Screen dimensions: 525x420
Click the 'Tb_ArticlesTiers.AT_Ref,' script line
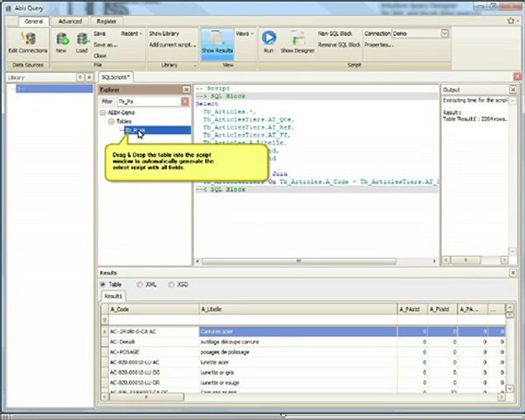(249, 128)
